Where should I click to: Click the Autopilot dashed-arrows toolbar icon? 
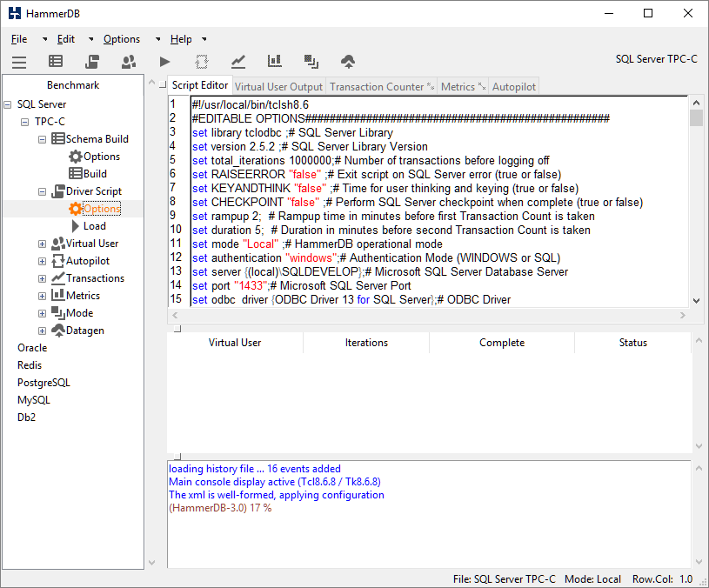(x=202, y=62)
